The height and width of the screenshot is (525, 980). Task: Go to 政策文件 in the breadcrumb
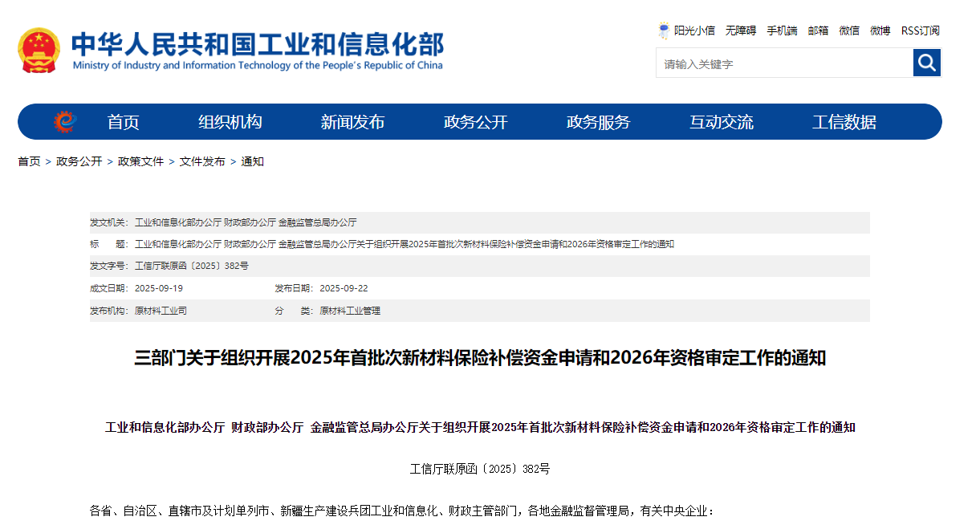(140, 161)
